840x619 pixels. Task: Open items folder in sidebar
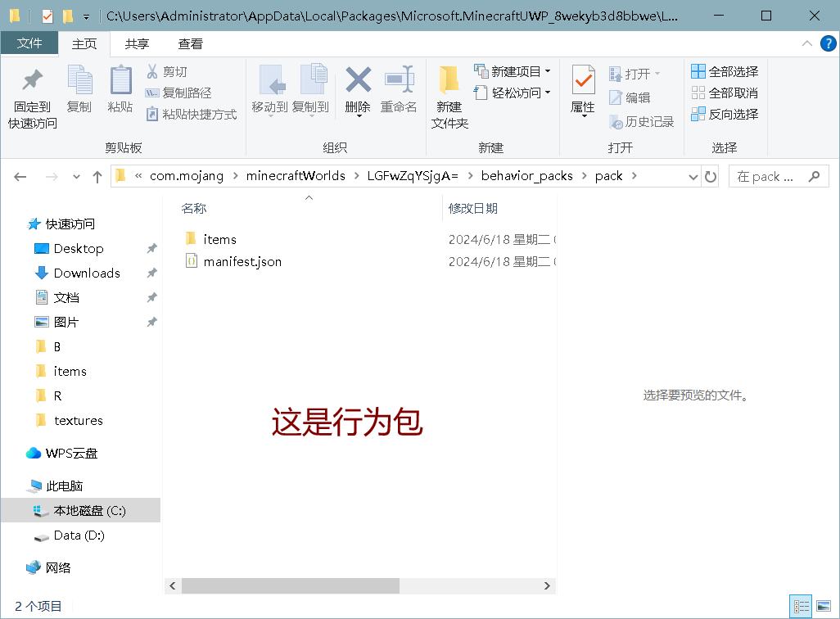pos(70,372)
